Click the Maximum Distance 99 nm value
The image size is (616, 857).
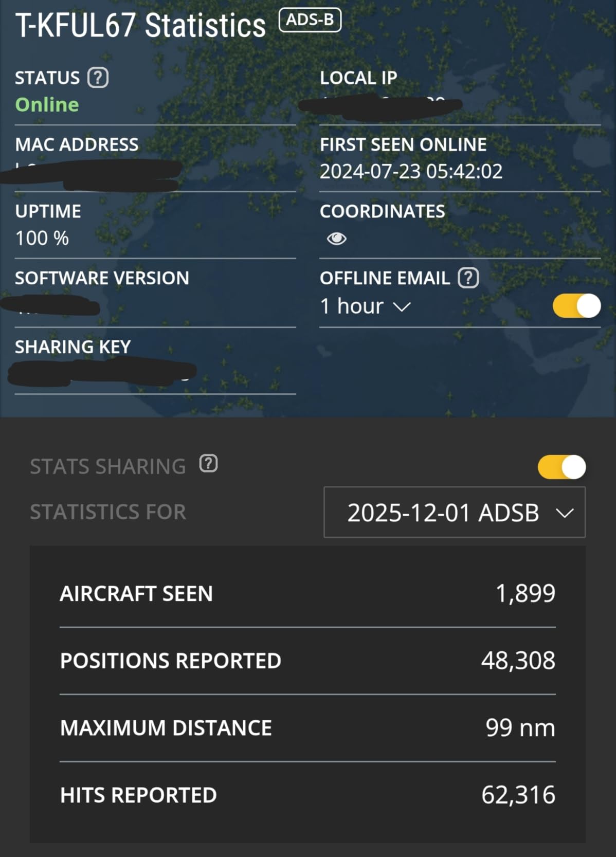(x=520, y=728)
